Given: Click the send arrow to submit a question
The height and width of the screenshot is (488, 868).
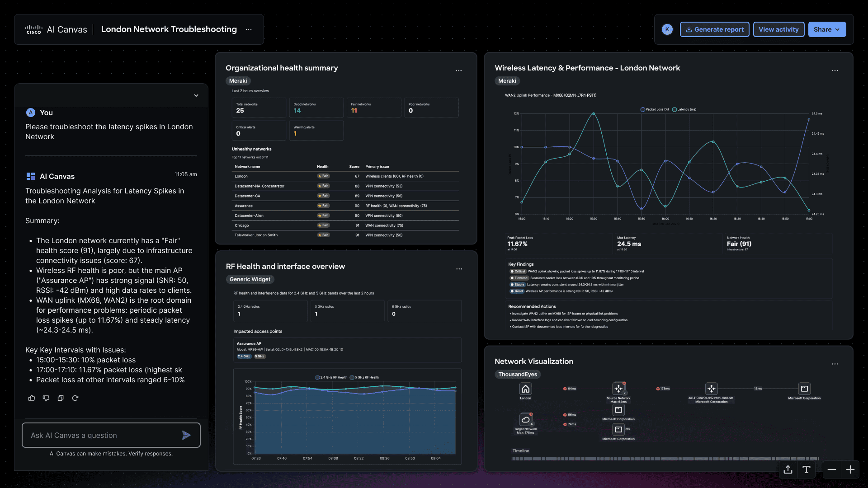Looking at the screenshot, I should pos(186,435).
